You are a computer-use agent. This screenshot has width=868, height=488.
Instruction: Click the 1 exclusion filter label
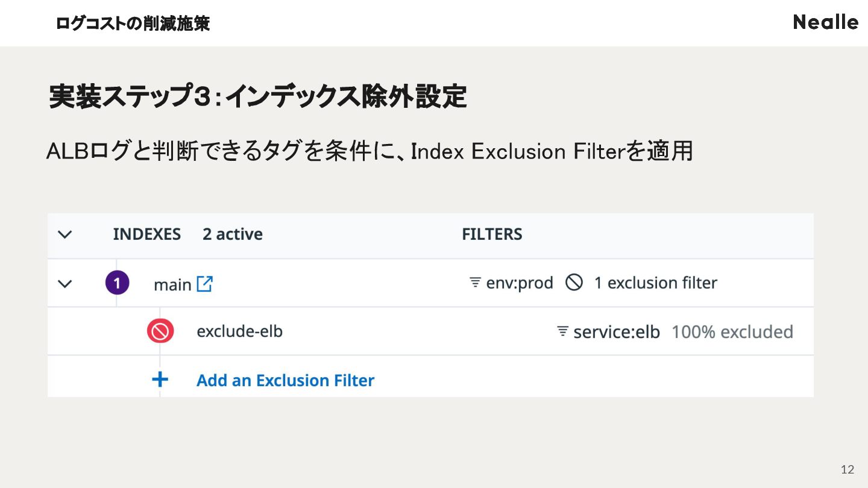click(x=656, y=283)
